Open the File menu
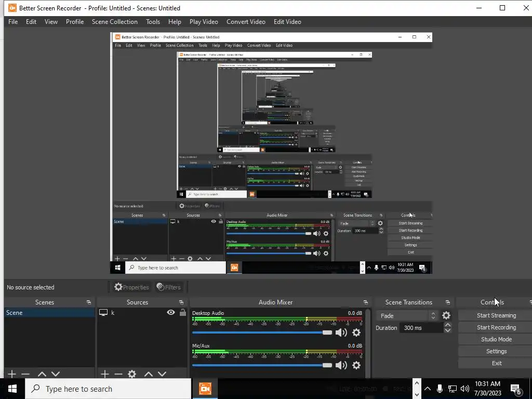Image resolution: width=532 pixels, height=399 pixels. pyautogui.click(x=13, y=22)
